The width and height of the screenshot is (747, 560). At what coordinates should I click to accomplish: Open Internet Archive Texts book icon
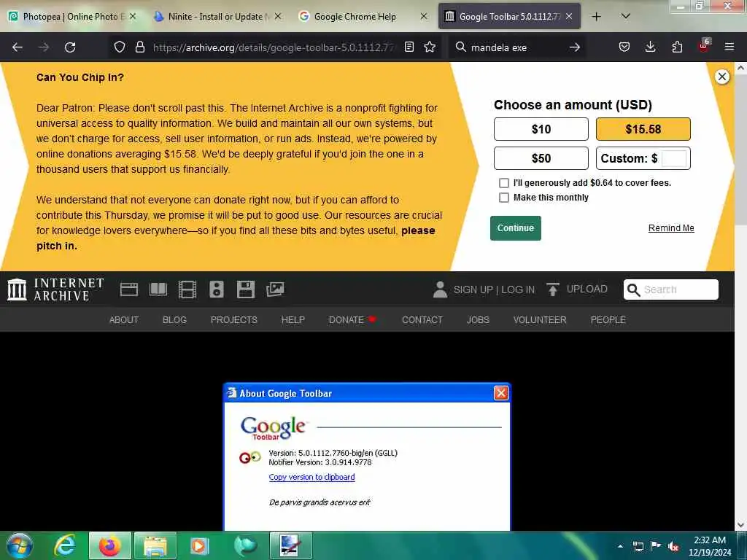pyautogui.click(x=158, y=289)
